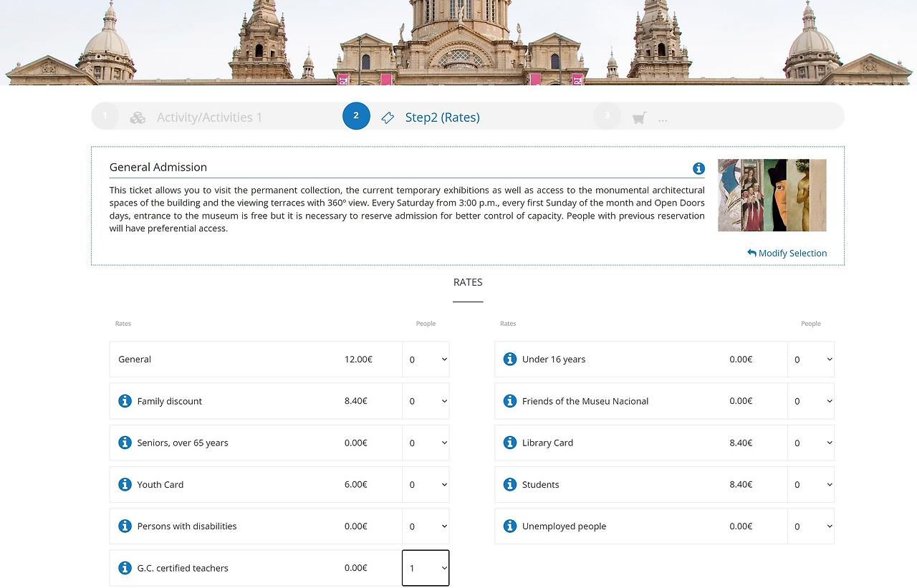Viewport: 917px width, 588px height.
Task: Click the ticket icon beside Step2 (Rates)
Action: click(x=388, y=117)
